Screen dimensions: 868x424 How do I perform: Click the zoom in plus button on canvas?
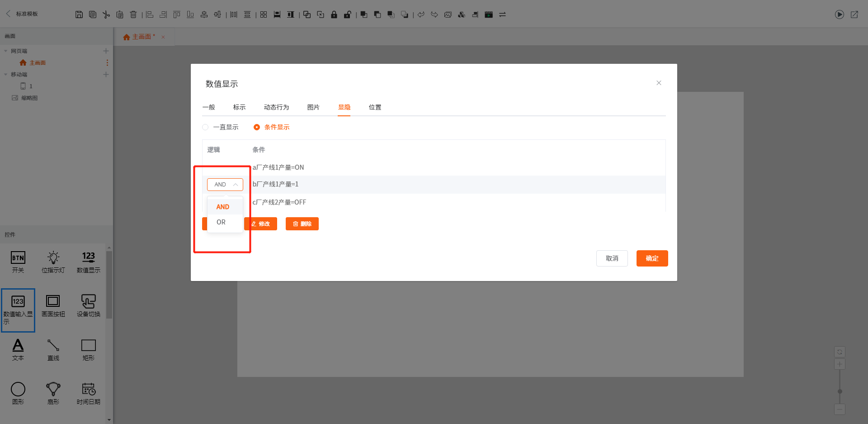click(x=840, y=364)
